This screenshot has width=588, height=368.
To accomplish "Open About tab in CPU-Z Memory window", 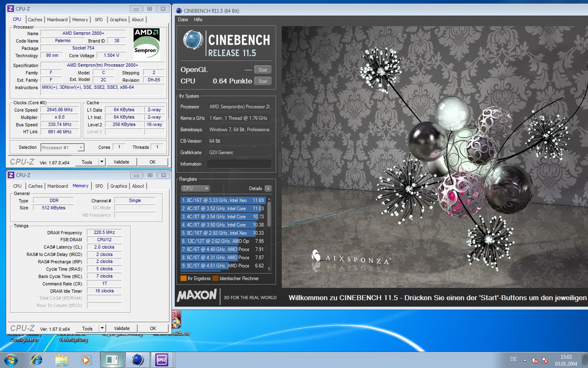I will click(x=138, y=186).
